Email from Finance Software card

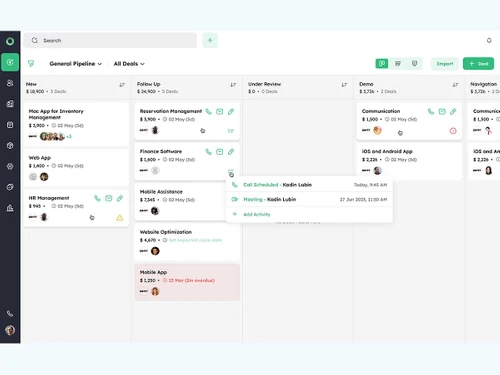tap(220, 152)
